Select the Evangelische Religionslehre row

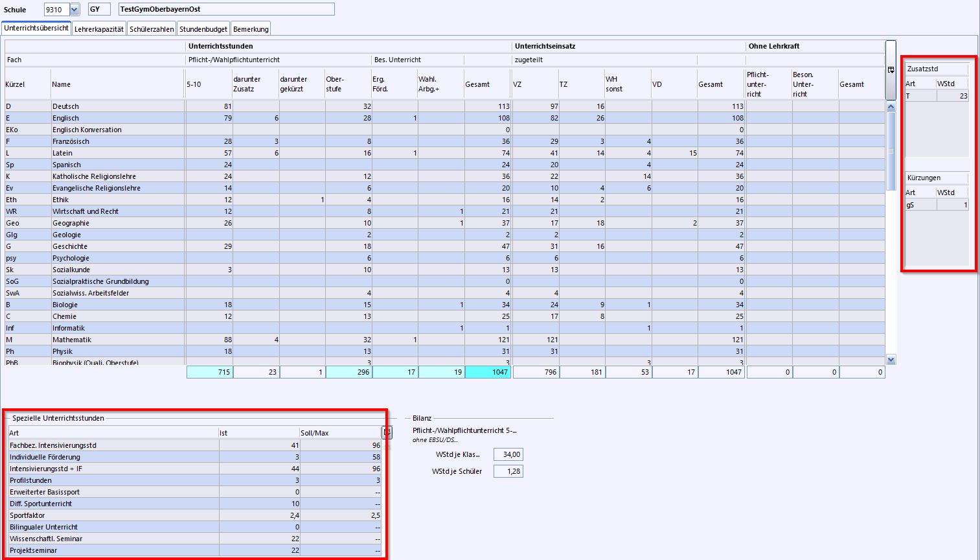tap(444, 188)
